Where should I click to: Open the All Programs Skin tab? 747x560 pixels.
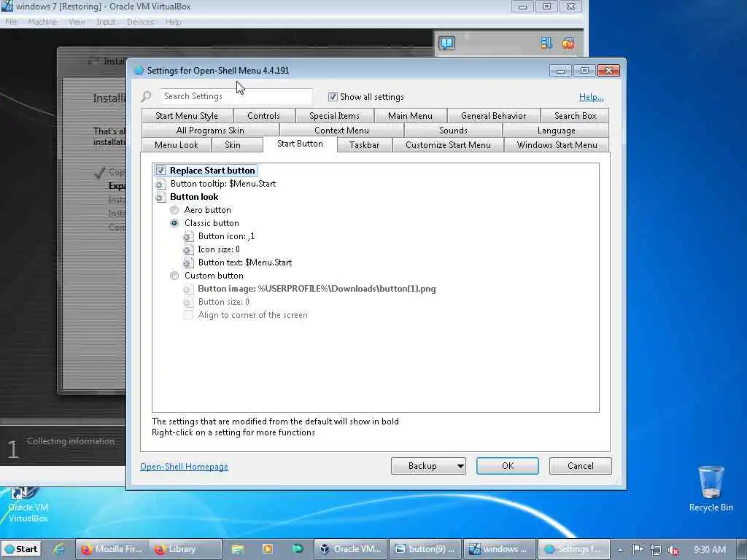click(210, 131)
